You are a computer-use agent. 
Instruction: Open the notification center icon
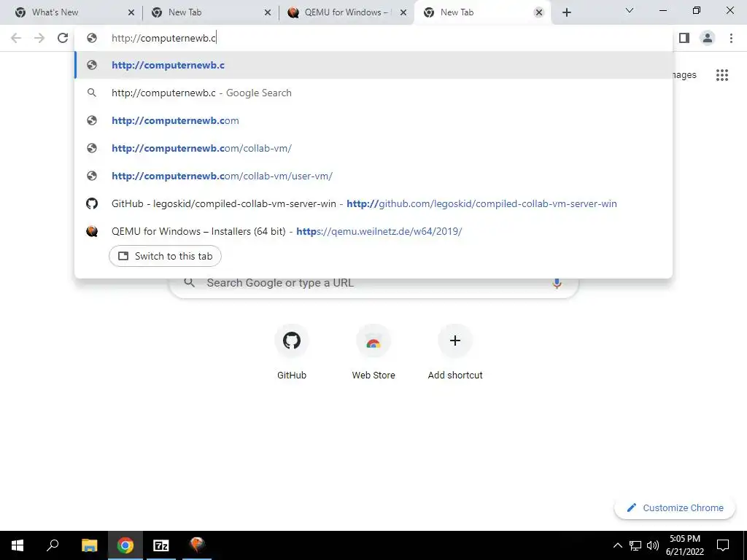[723, 545]
